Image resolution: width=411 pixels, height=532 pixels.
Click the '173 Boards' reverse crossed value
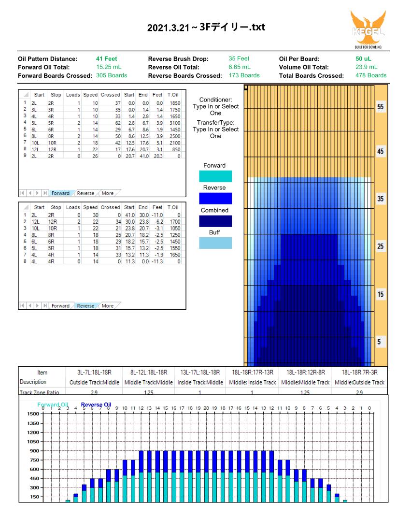point(244,75)
